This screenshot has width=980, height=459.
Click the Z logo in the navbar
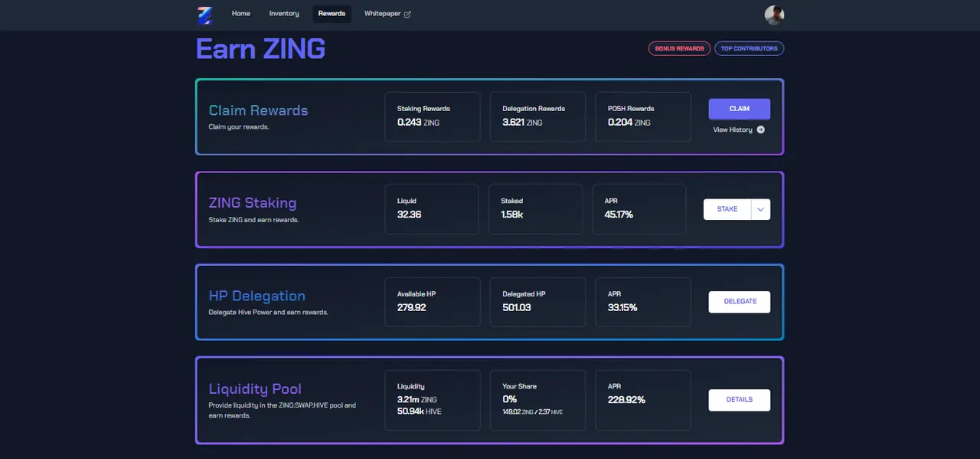204,15
